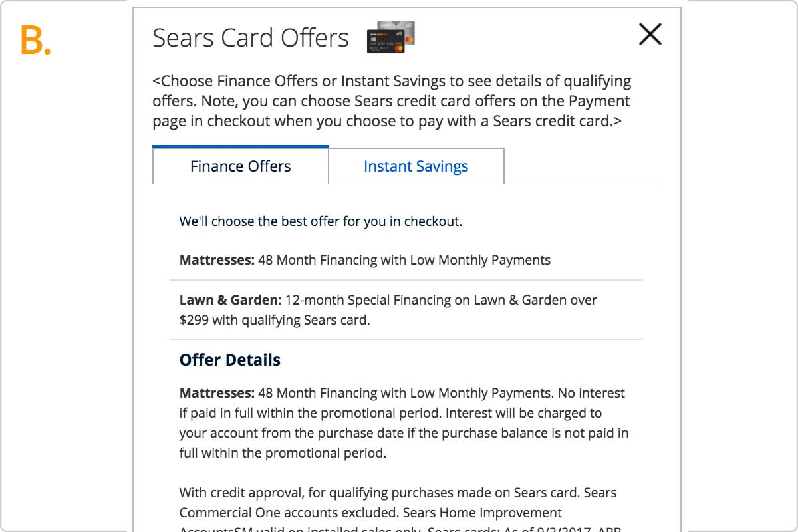This screenshot has height=532, width=798.
Task: Click the Mattresses 48 Month Financing offer row
Action: tap(406, 260)
